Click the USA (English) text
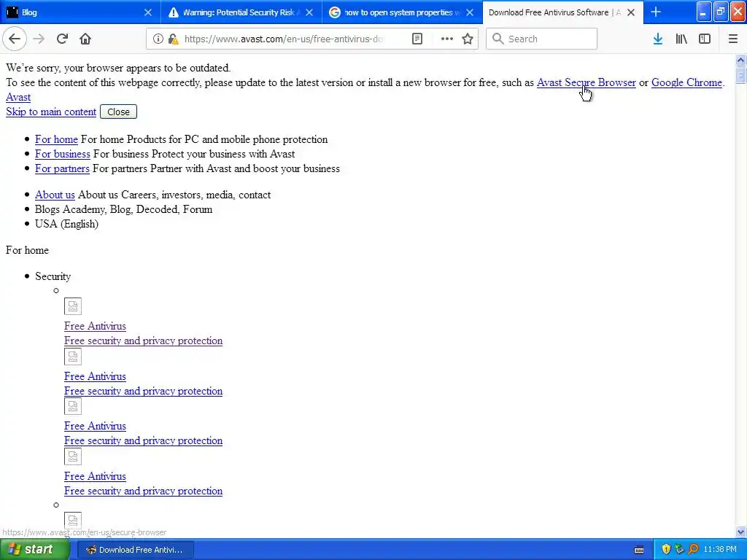747x560 pixels. pos(66,224)
